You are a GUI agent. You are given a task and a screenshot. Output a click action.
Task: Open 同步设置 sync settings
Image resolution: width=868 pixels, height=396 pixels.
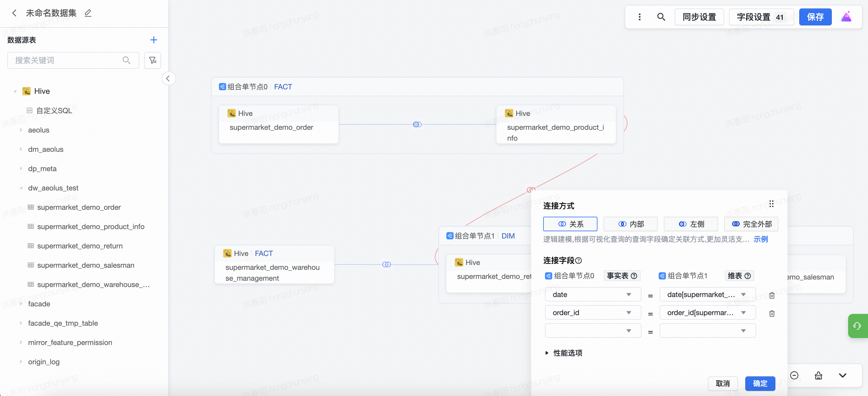click(699, 17)
